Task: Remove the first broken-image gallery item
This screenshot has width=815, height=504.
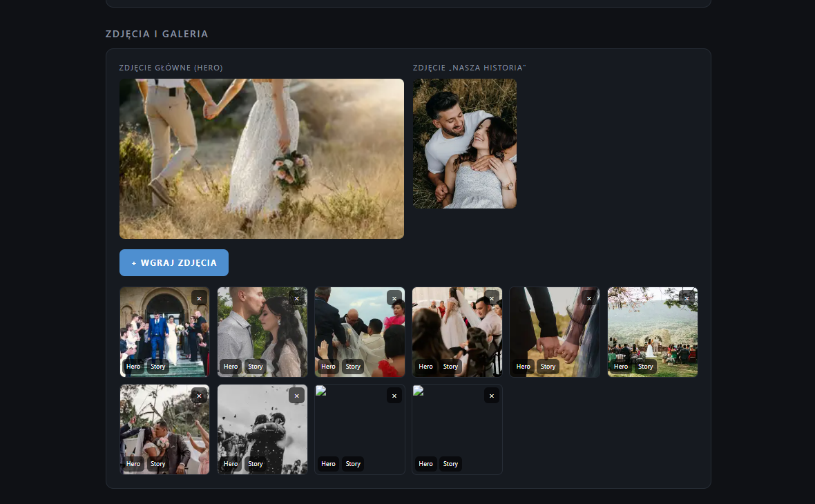Action: [394, 396]
